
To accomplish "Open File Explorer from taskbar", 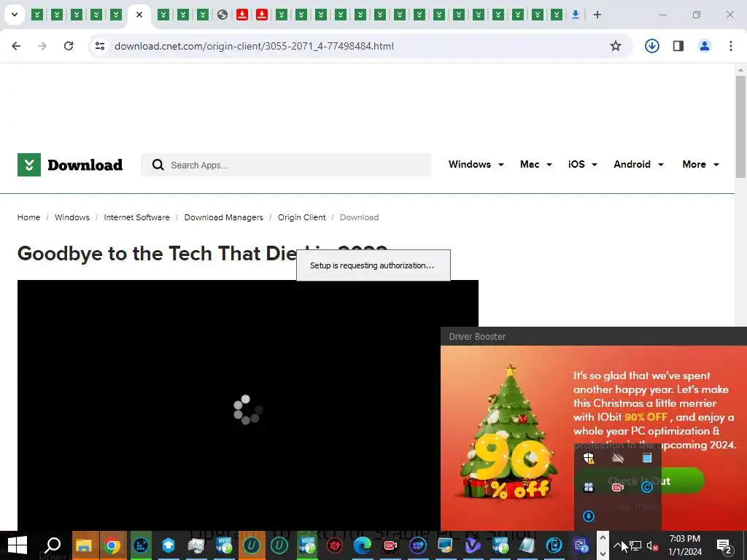I will pos(84,545).
